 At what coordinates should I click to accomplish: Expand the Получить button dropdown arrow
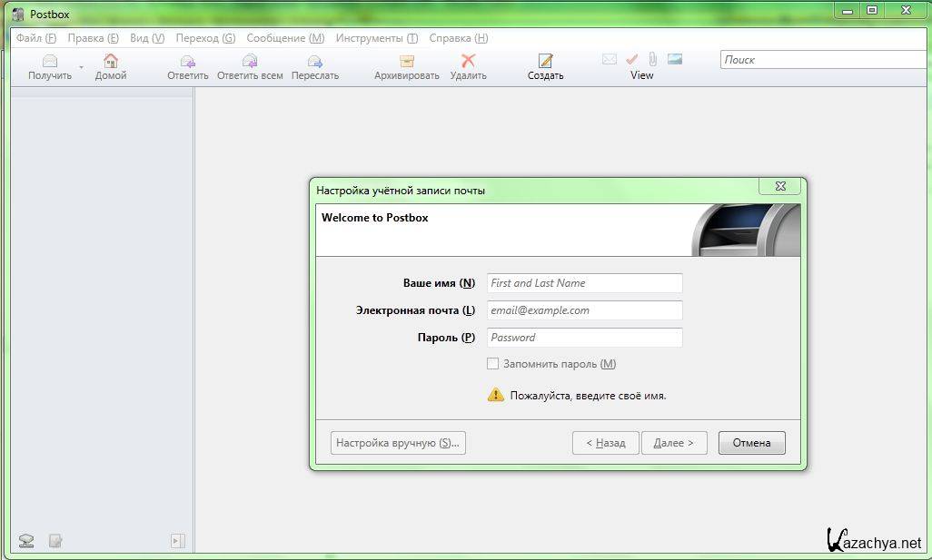(x=81, y=67)
